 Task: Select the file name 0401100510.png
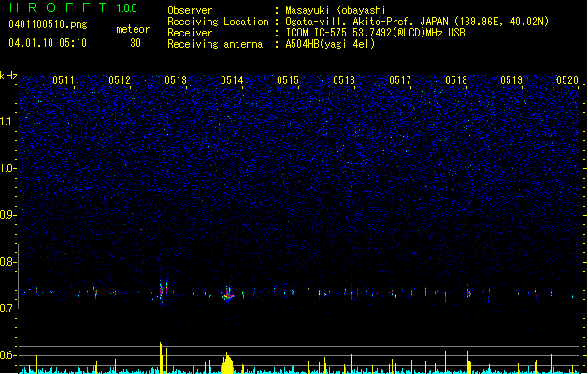pos(48,24)
